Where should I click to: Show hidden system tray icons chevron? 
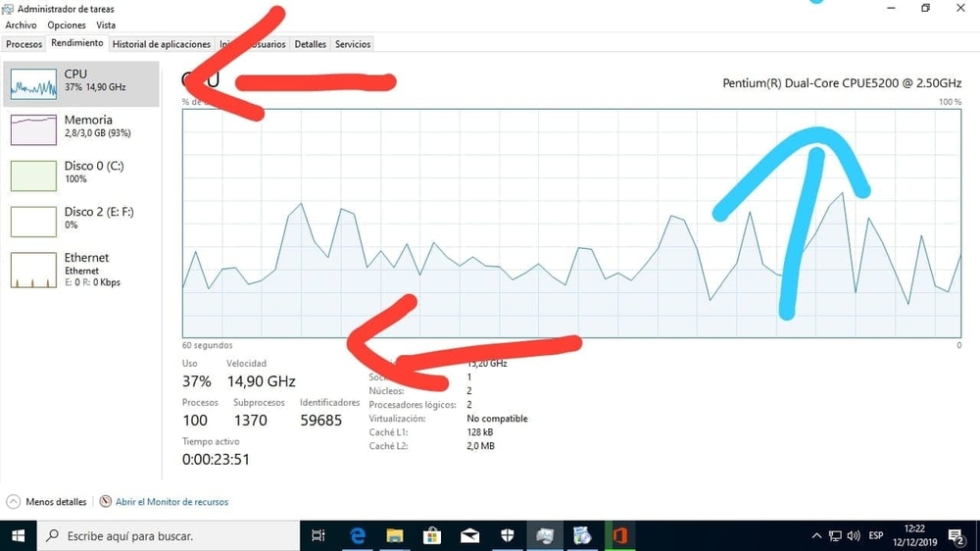[817, 535]
